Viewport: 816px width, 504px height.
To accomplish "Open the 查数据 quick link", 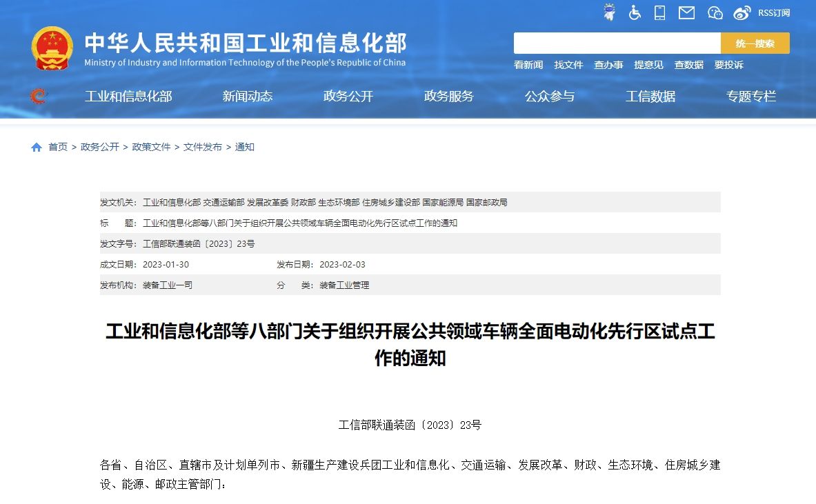I will [688, 65].
